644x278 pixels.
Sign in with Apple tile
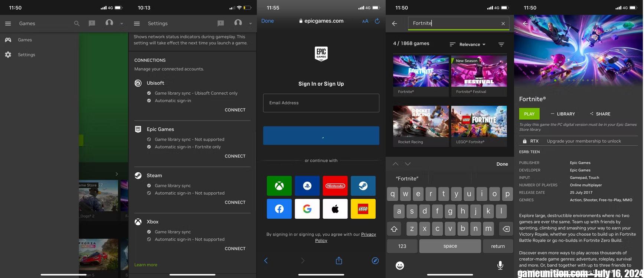[x=335, y=209]
